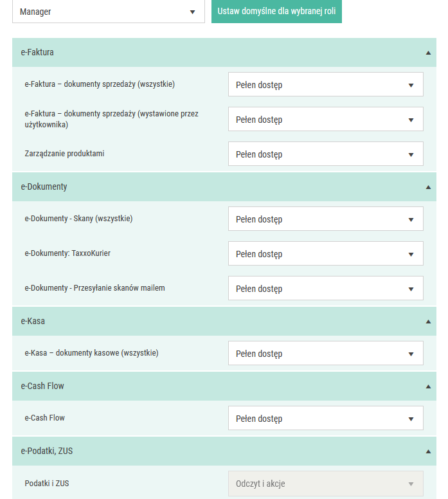448x499 pixels.
Task: Click the disabled Podatki i ZUS dropdown
Action: coord(326,484)
